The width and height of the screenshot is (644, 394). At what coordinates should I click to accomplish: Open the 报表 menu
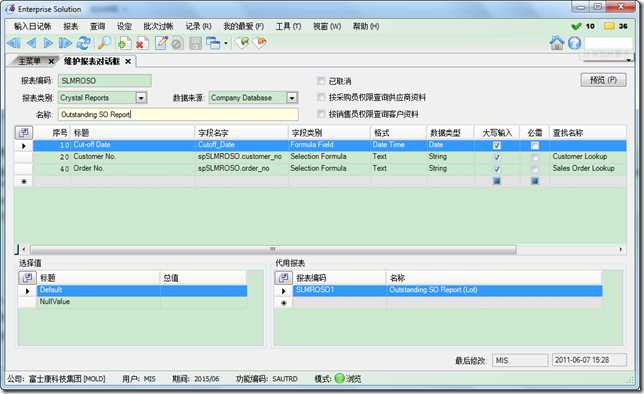pyautogui.click(x=71, y=26)
